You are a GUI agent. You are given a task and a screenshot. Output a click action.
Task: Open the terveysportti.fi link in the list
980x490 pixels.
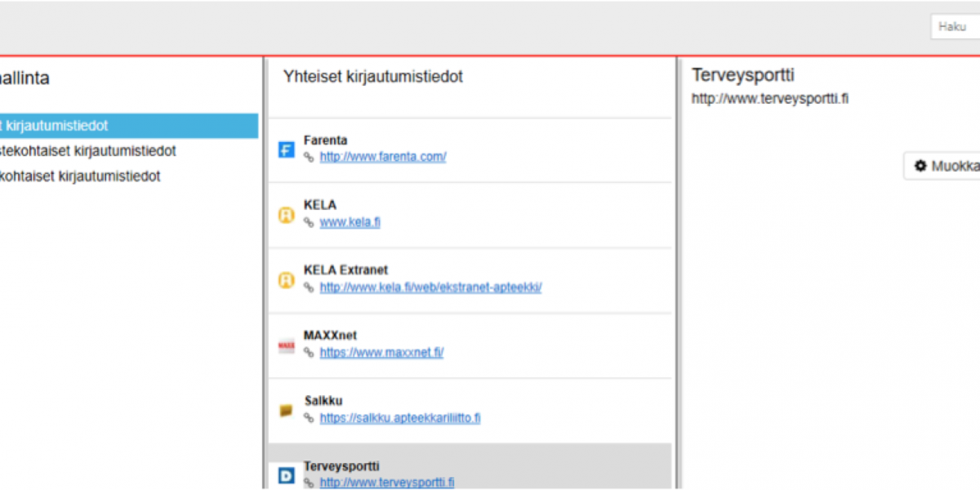(387, 483)
